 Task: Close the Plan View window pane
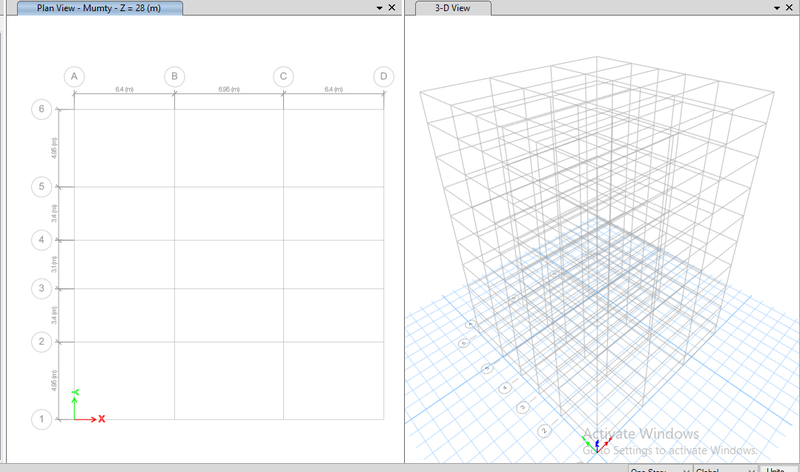[x=392, y=8]
